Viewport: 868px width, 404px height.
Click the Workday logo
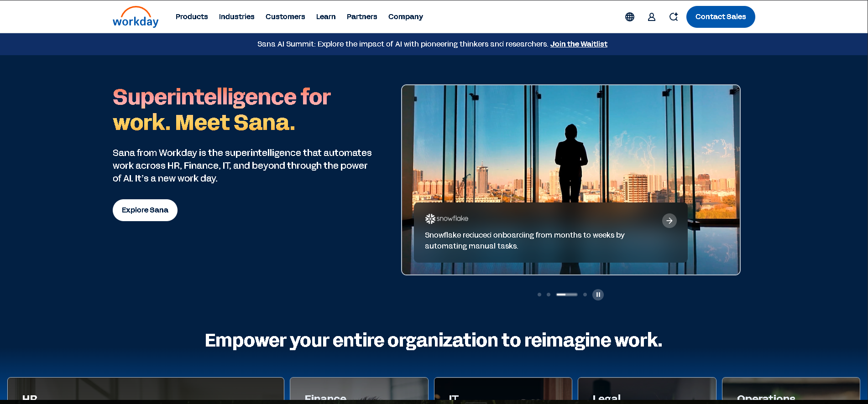pos(136,17)
